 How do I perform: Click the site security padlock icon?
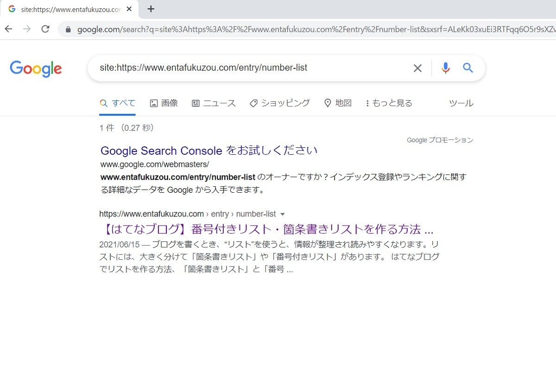[x=68, y=29]
